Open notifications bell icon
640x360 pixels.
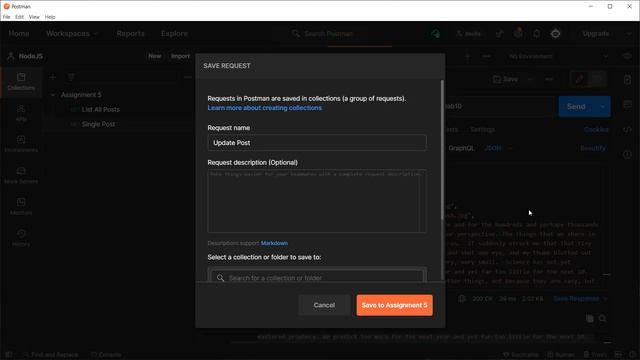[x=537, y=33]
